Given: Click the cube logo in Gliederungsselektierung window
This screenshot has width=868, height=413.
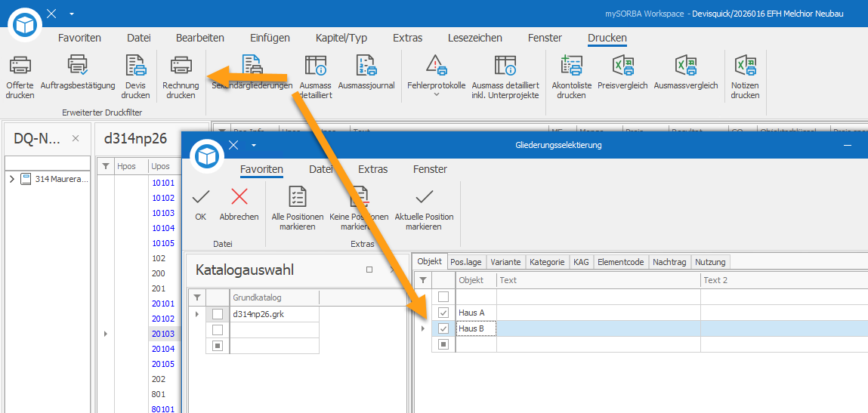Looking at the screenshot, I should point(207,156).
